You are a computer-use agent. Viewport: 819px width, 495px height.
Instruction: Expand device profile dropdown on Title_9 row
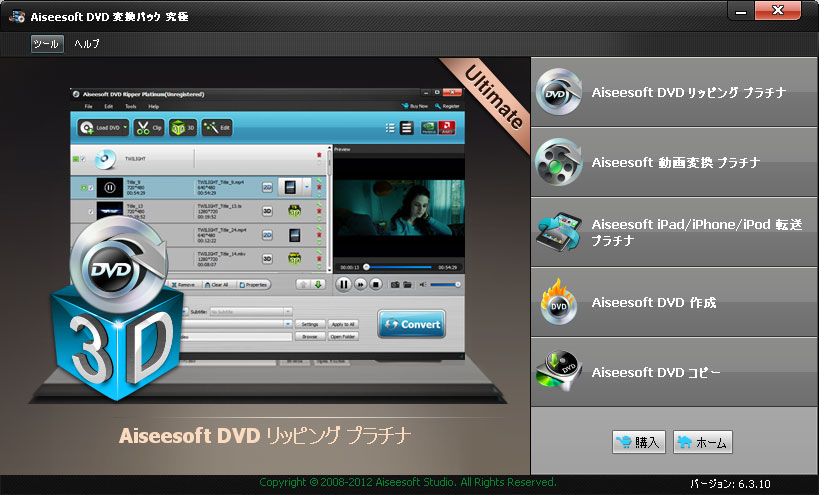tap(307, 187)
